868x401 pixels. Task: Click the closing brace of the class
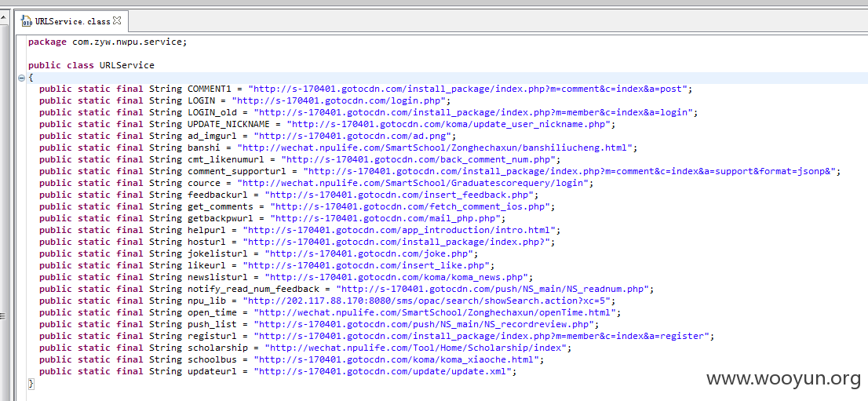click(31, 383)
